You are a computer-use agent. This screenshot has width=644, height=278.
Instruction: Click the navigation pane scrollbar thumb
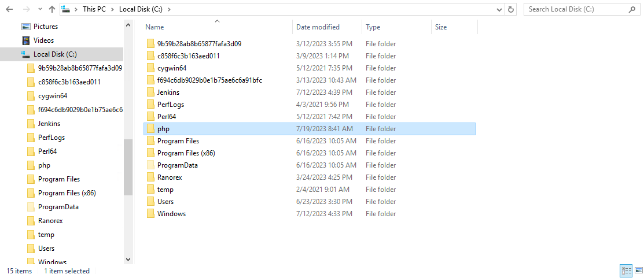pos(128,167)
